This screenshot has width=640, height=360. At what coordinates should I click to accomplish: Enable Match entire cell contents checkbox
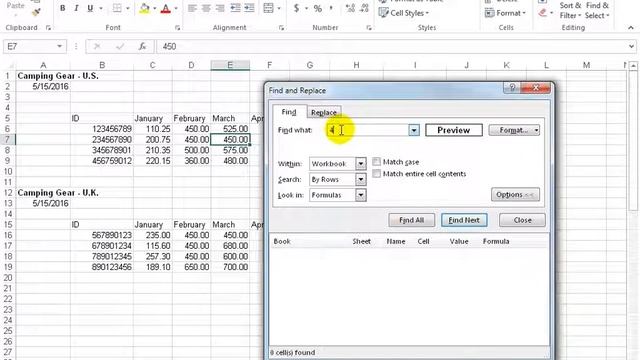click(376, 174)
